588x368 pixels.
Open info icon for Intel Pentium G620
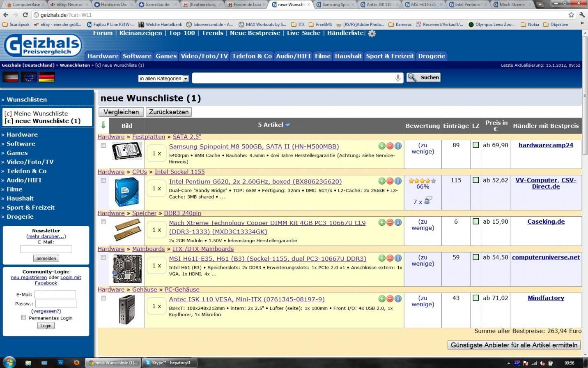(398, 181)
